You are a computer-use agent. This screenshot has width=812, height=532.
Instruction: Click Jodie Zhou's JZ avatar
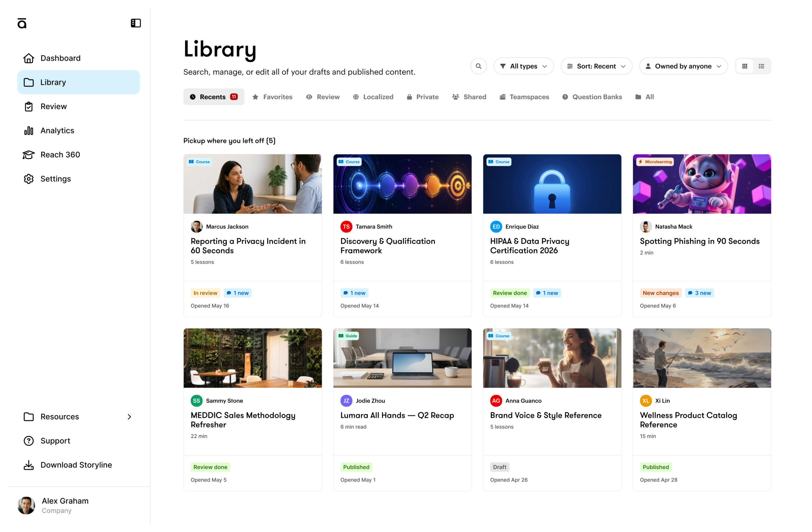click(346, 401)
